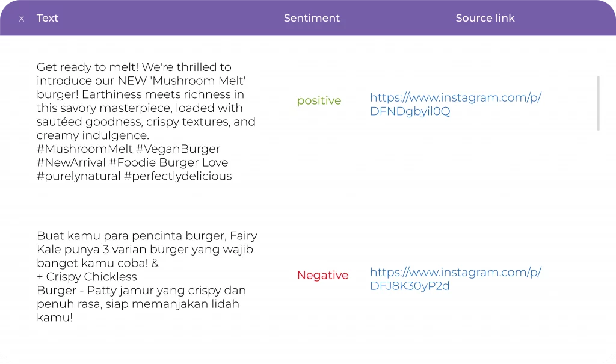Click the x icon beside Text header
Screen dimensions: 616x364
[22, 19]
